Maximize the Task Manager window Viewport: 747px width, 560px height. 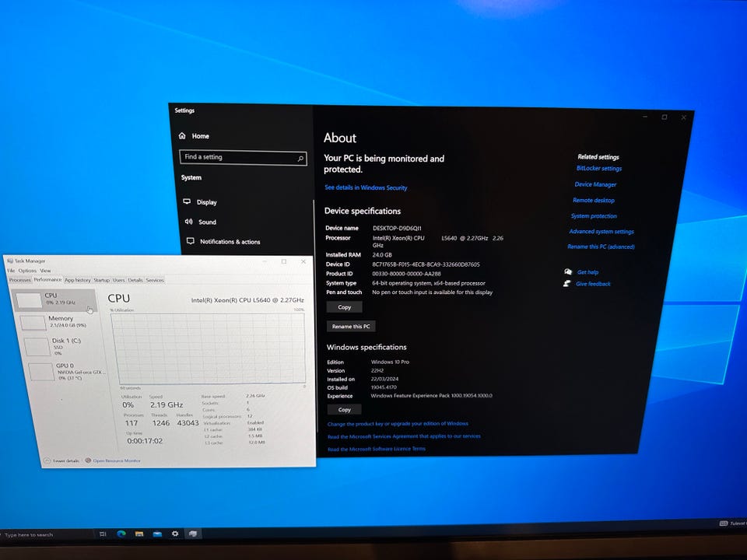click(284, 261)
